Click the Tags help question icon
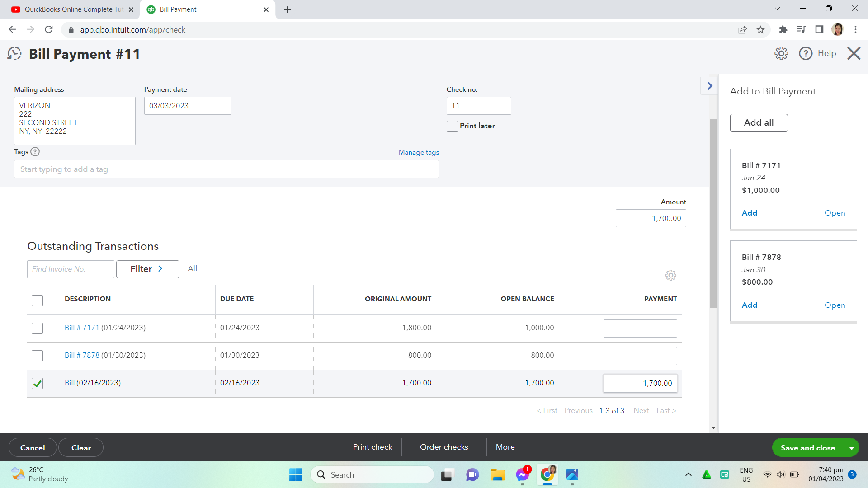868x488 pixels. tap(35, 152)
